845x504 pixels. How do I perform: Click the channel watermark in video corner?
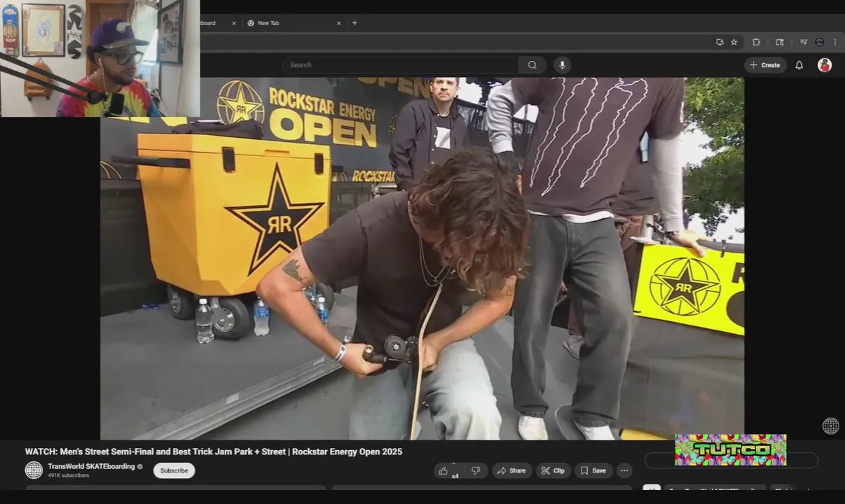(x=830, y=426)
